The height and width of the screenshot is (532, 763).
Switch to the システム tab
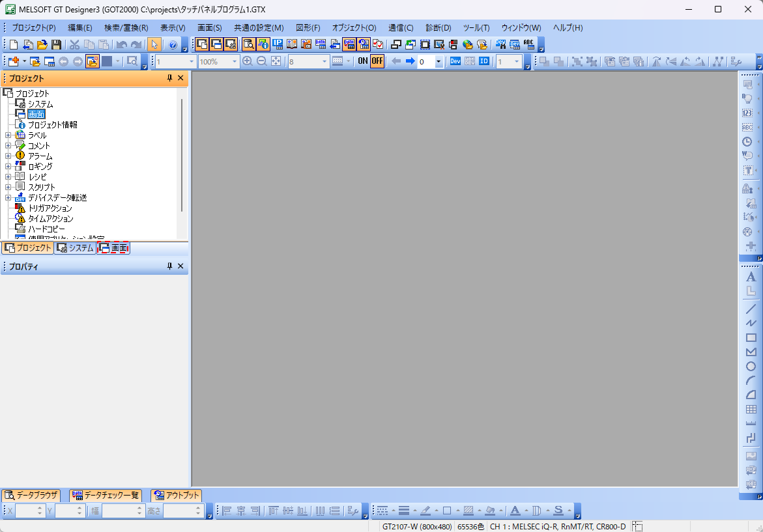coord(75,248)
